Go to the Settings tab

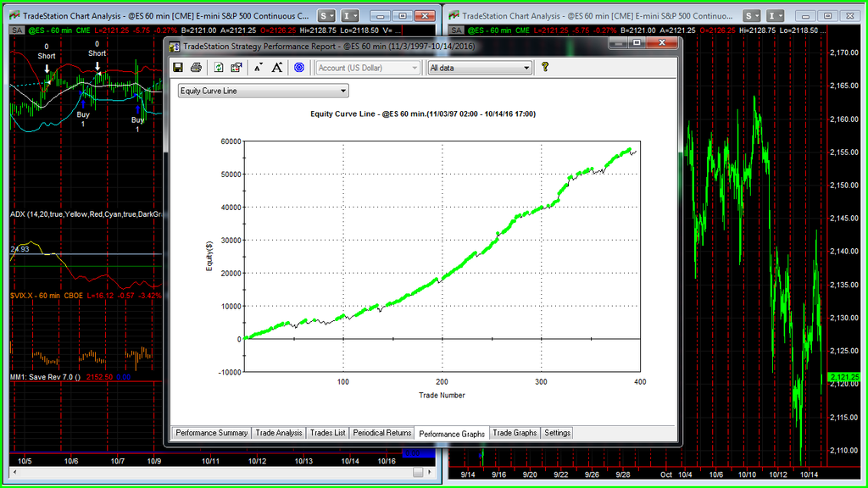[x=557, y=433]
